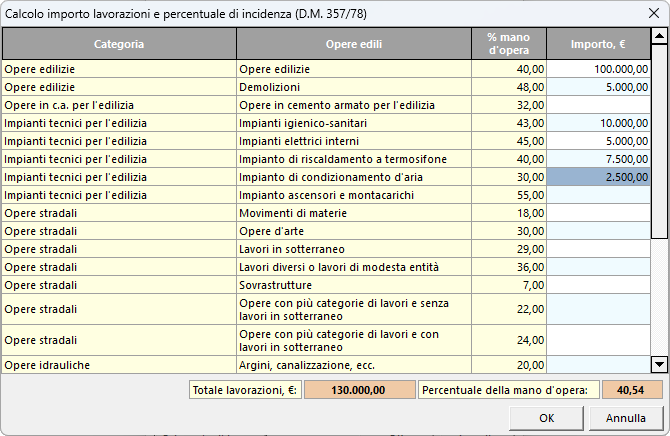Select the Categoria column header
This screenshot has height=436, width=670.
tap(119, 44)
